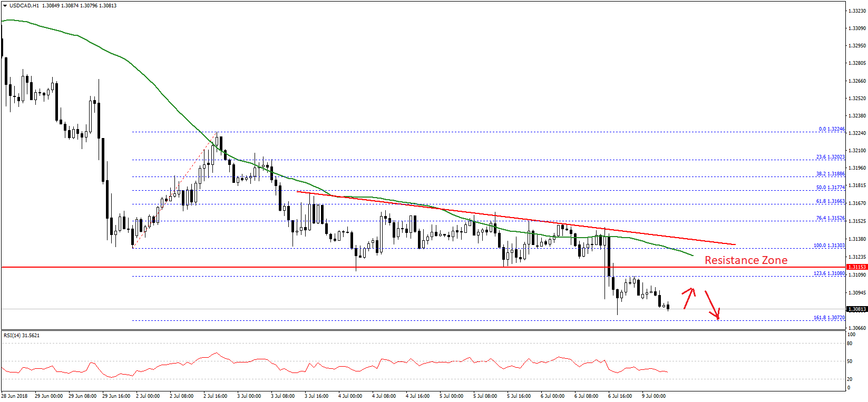Select the 38.2 Fibonacci level label
The width and height of the screenshot is (868, 402).
pos(830,174)
